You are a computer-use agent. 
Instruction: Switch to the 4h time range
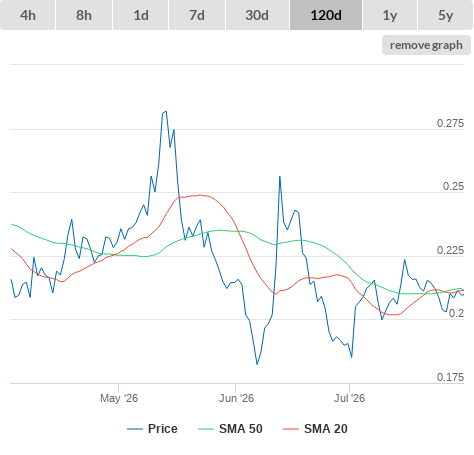click(28, 15)
